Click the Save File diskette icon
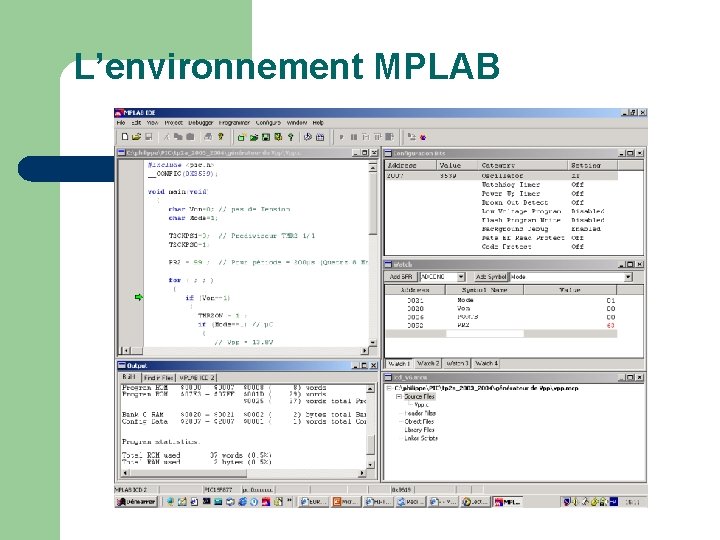 coord(148,137)
